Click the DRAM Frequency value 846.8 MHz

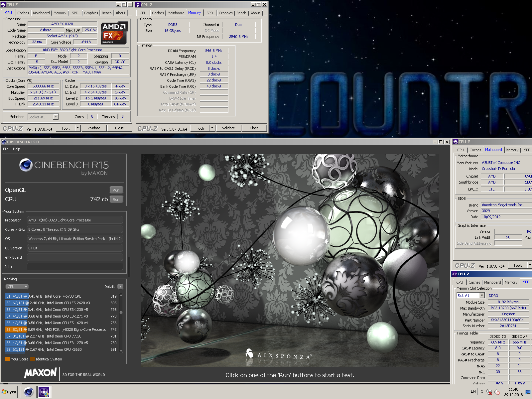(x=214, y=51)
